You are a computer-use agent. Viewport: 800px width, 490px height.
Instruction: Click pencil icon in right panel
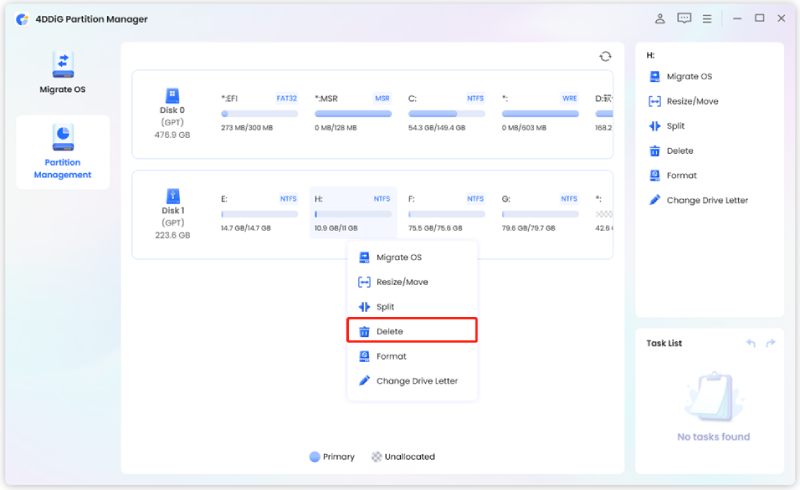point(655,200)
